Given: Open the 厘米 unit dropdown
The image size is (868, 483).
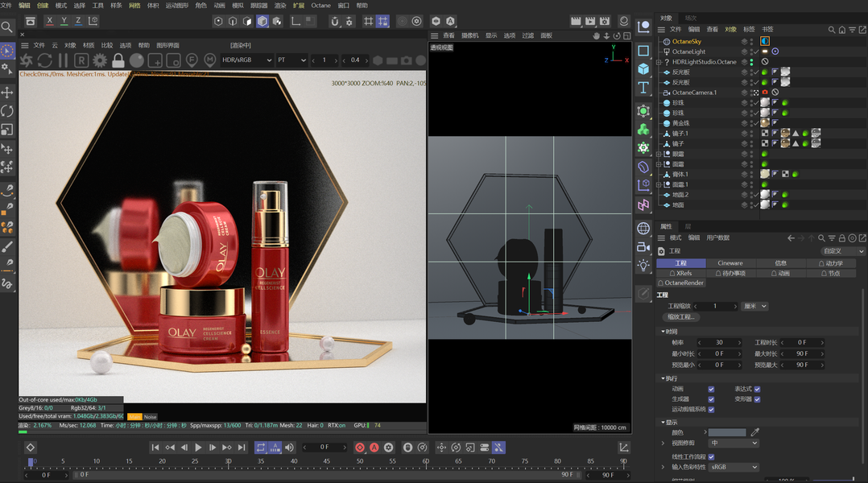Looking at the screenshot, I should click(x=754, y=306).
